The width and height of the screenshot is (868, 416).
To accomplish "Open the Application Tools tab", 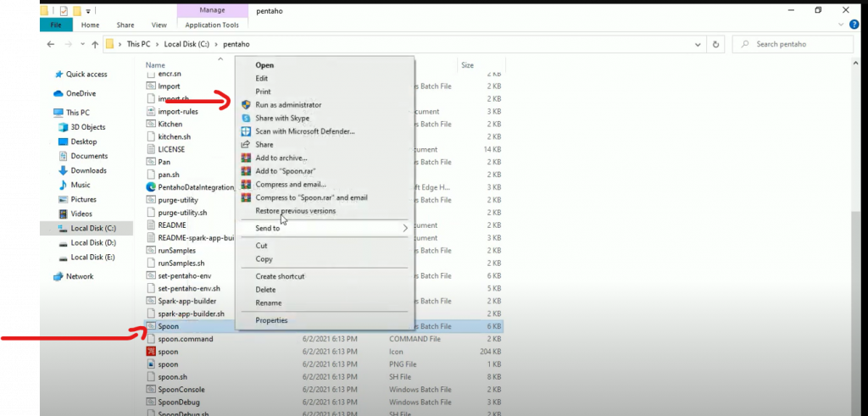I will (212, 25).
